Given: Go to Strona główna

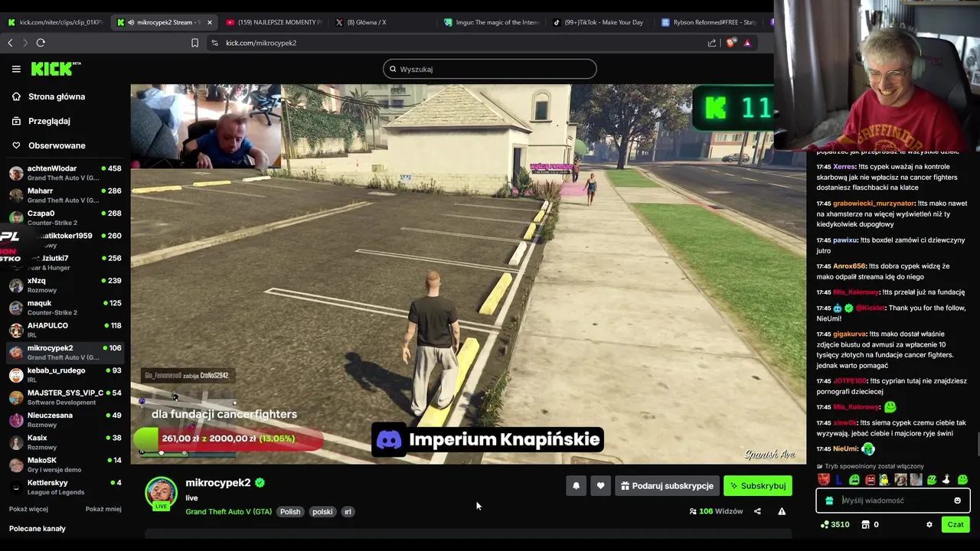Looking at the screenshot, I should (x=57, y=96).
